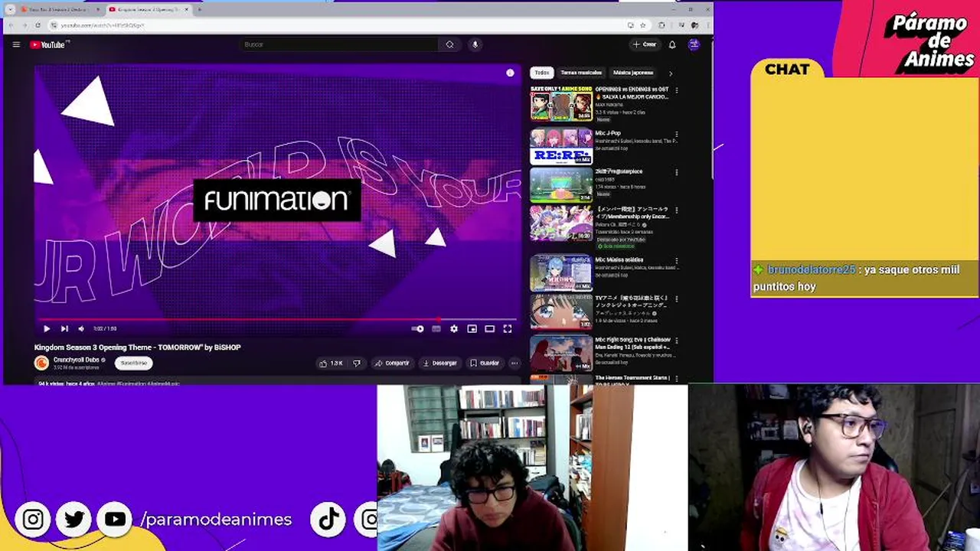Submit search with the magnifier button
The image size is (980, 551).
[x=449, y=44]
